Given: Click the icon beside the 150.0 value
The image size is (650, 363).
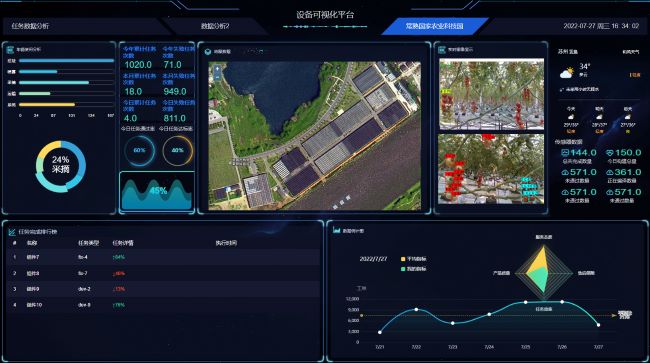Looking at the screenshot, I should tap(610, 153).
